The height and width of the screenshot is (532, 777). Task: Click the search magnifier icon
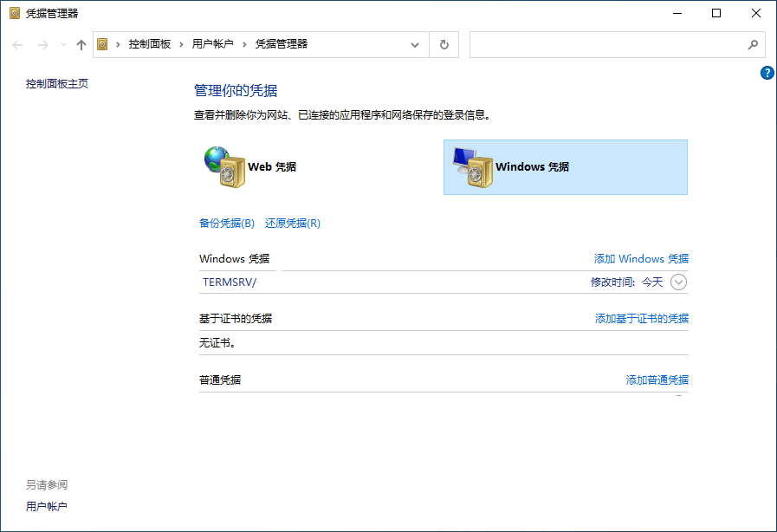pyautogui.click(x=753, y=45)
